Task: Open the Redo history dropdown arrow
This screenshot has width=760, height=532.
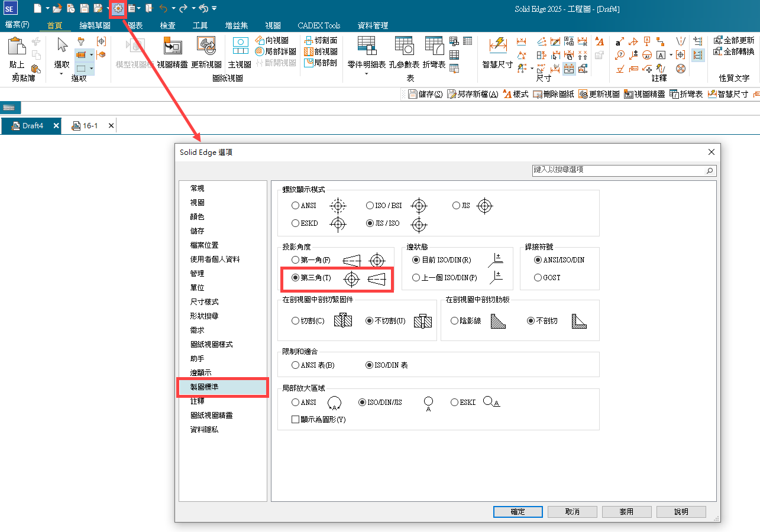Action: [x=193, y=8]
